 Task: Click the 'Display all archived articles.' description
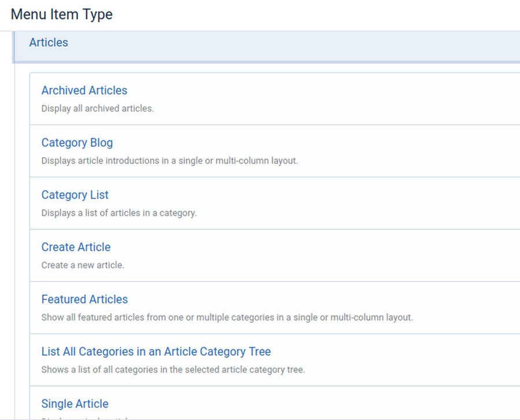pyautogui.click(x=97, y=109)
